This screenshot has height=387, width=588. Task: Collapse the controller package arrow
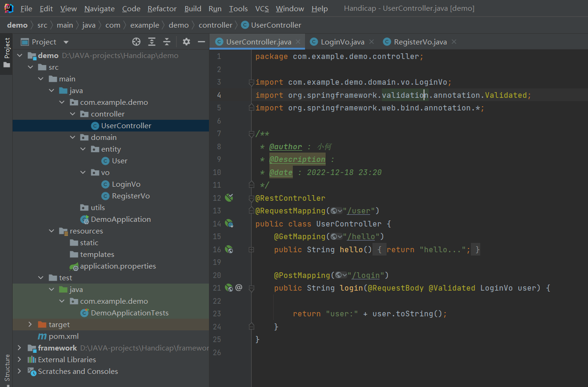[x=73, y=114]
